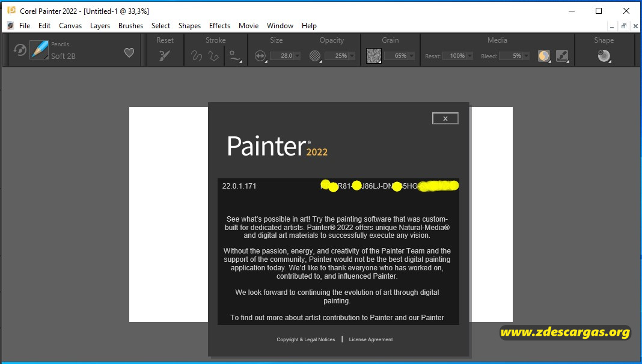Select the freehand stroke icon
Image resolution: width=642 pixels, height=364 pixels.
[x=197, y=56]
